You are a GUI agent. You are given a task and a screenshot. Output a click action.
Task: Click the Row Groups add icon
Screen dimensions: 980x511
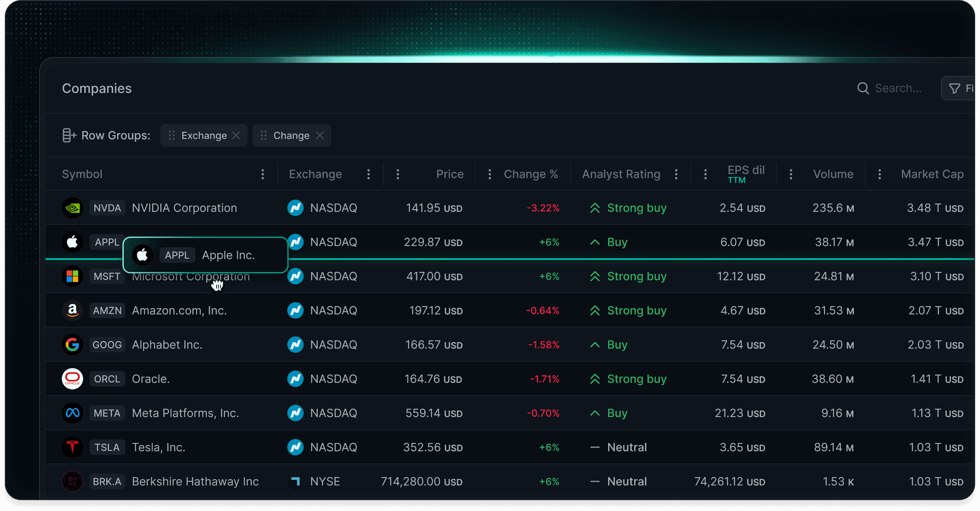(x=69, y=135)
